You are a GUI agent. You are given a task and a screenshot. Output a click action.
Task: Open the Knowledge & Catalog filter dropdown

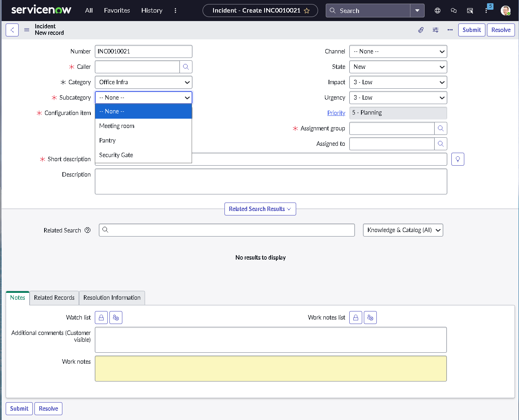pyautogui.click(x=403, y=230)
